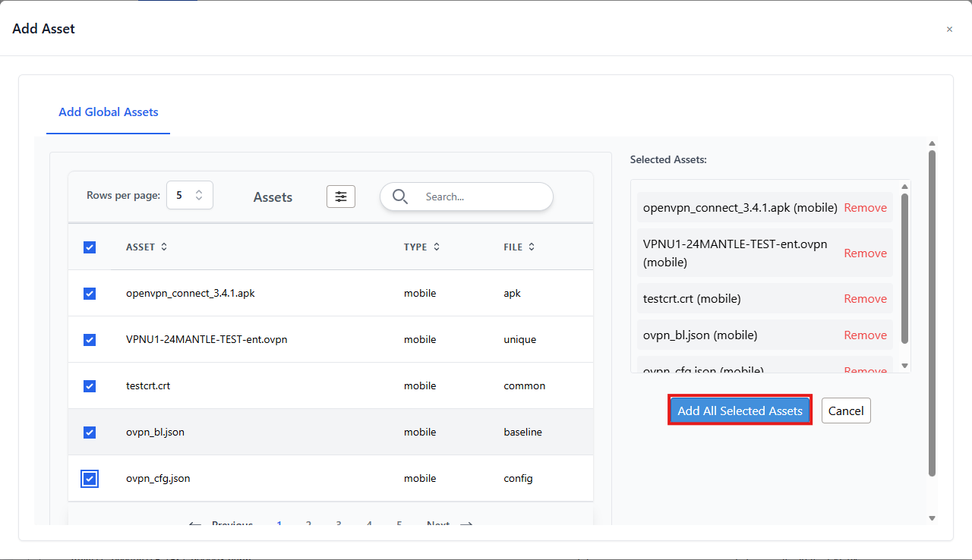Select the VPNU1-24MANTLE-TEST-ent.ovpn asset name

(207, 340)
